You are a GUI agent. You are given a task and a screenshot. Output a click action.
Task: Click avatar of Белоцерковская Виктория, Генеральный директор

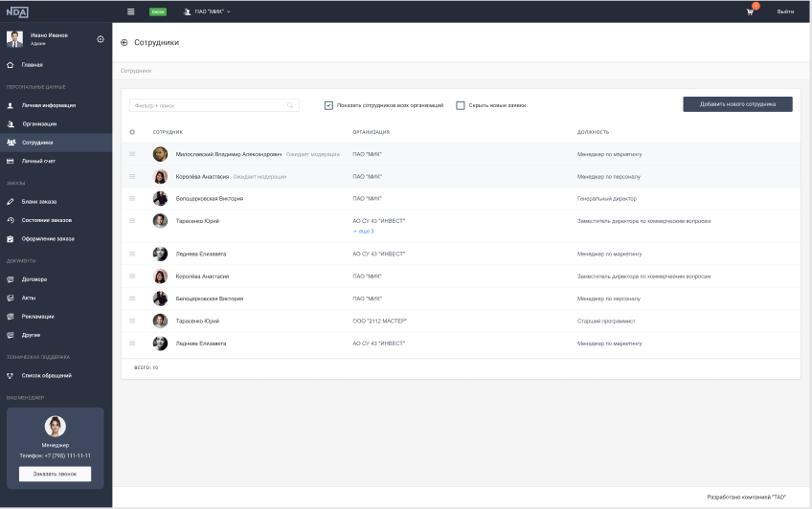click(160, 199)
